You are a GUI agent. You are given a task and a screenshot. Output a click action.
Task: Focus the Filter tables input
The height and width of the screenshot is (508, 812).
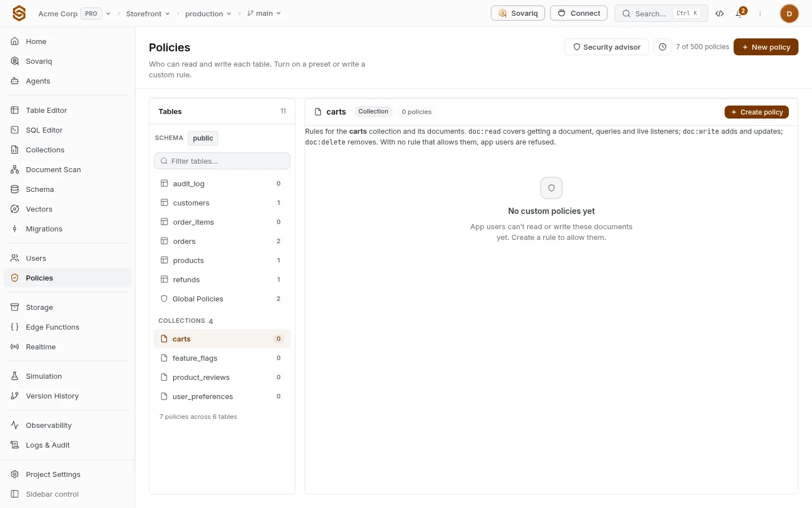coord(222,161)
